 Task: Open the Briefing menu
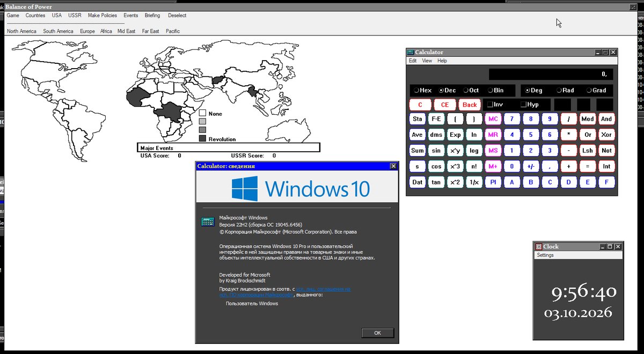(x=152, y=16)
